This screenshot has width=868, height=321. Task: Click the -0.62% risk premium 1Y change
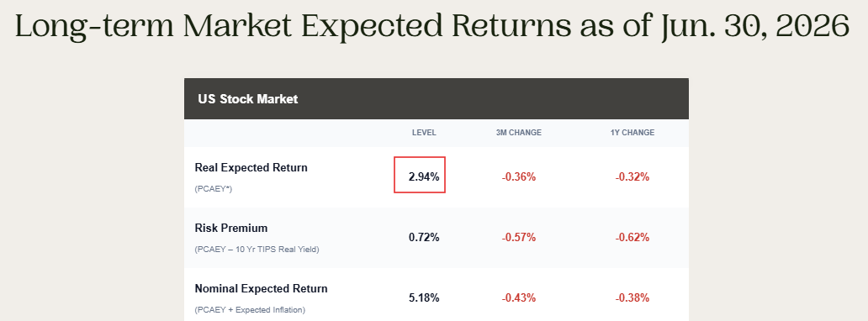point(632,238)
